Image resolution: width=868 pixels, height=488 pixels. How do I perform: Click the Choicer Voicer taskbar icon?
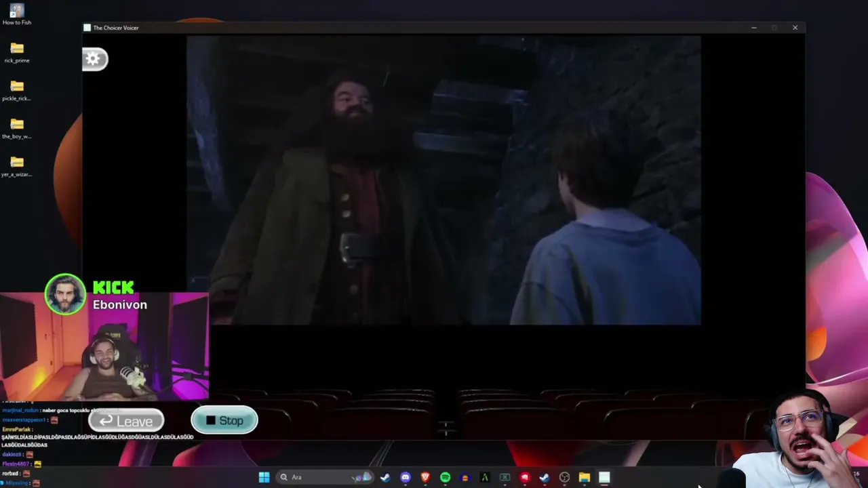[604, 477]
